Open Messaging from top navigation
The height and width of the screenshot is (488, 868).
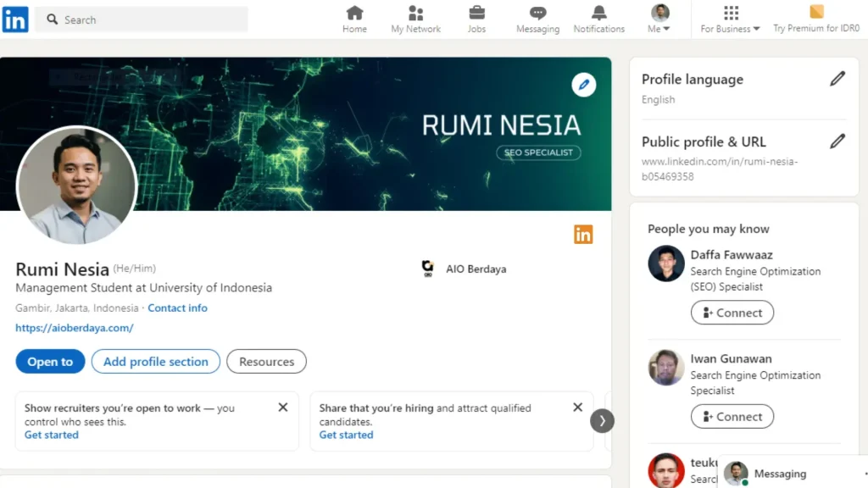[537, 19]
